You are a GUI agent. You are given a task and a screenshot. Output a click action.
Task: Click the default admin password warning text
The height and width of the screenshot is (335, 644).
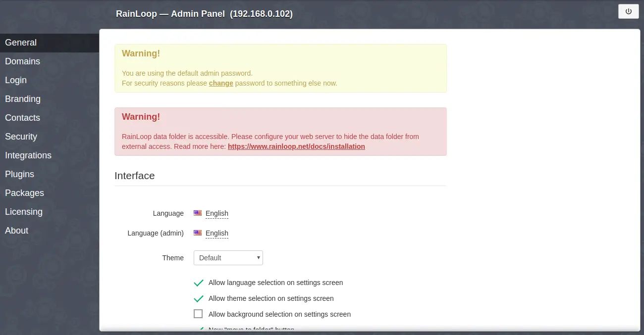(187, 73)
